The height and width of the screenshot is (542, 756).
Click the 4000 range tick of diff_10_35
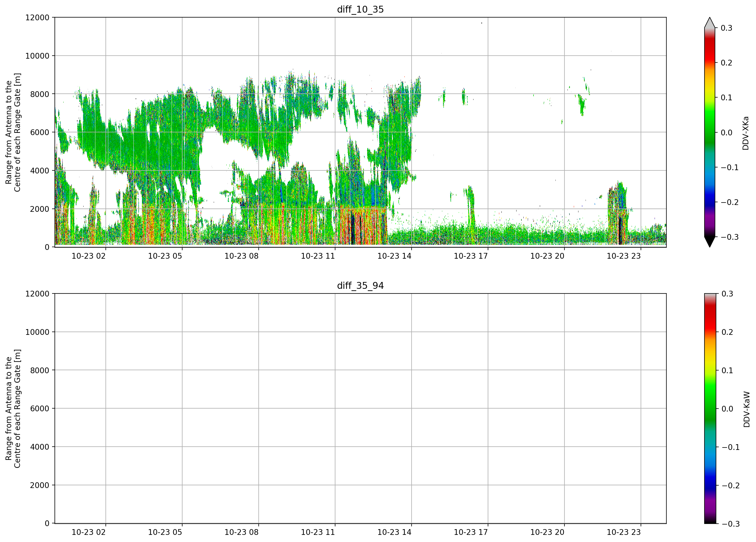40,171
